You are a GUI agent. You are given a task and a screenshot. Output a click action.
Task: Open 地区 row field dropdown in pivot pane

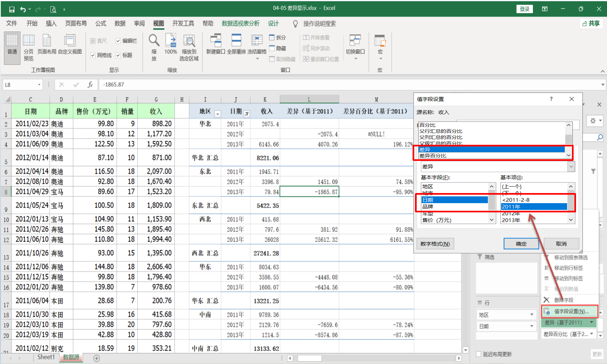[532, 315]
